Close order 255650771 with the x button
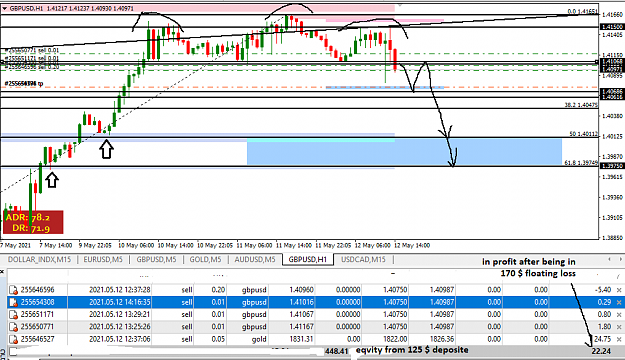This screenshot has width=625, height=360. (x=619, y=327)
